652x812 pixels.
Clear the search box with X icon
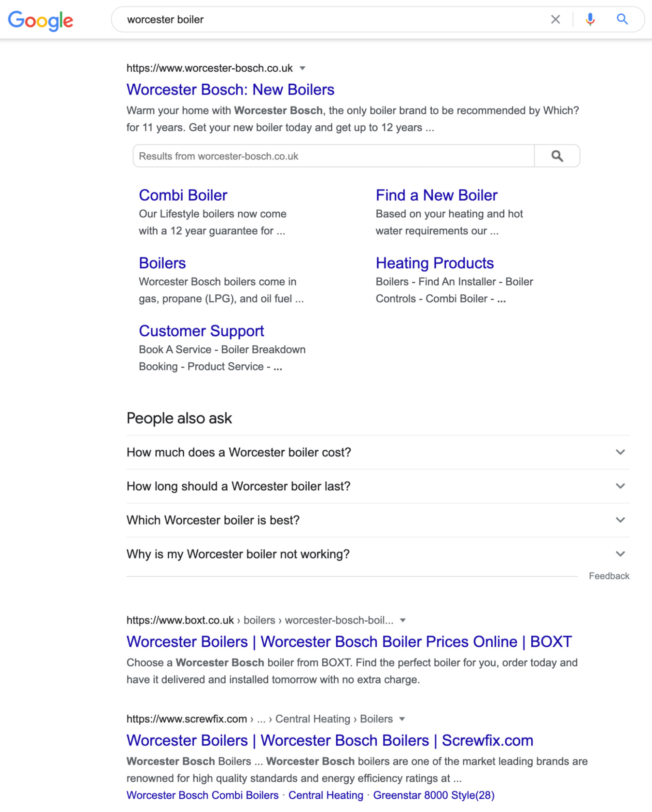pos(555,19)
